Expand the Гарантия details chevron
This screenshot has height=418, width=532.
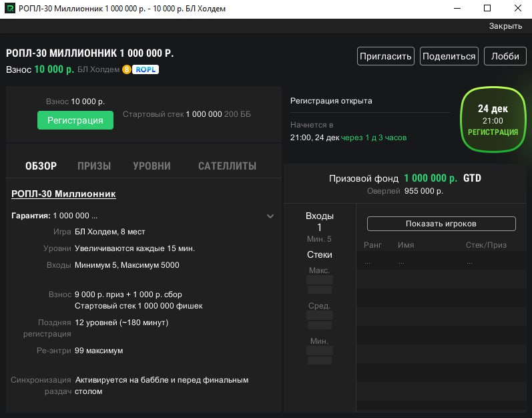click(270, 216)
